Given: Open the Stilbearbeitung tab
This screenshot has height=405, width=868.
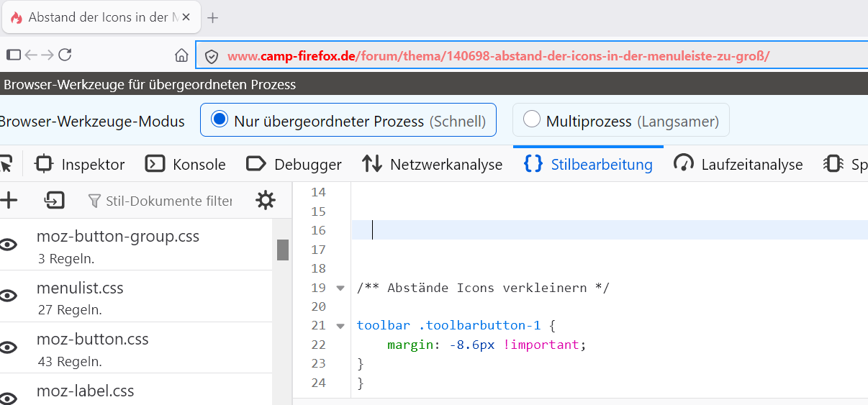Looking at the screenshot, I should coord(588,164).
